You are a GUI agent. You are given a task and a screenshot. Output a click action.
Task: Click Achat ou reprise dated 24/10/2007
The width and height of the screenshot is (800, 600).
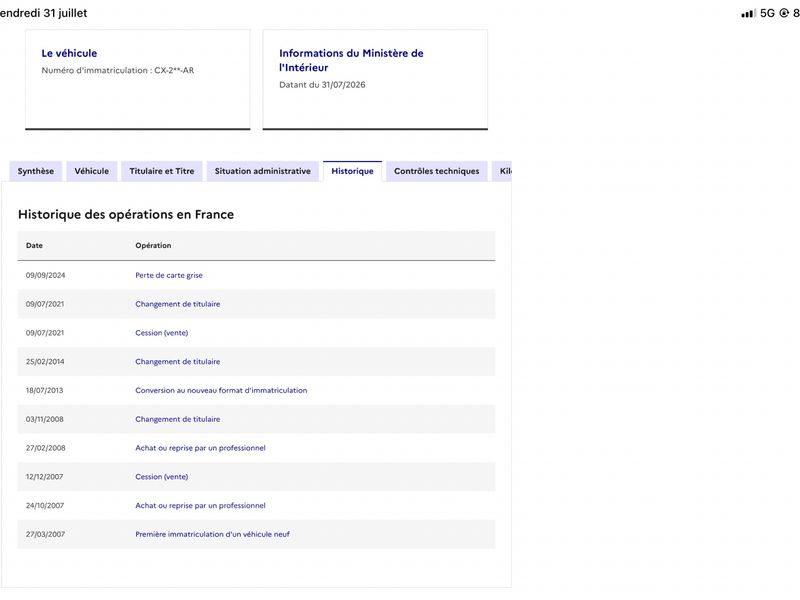pyautogui.click(x=200, y=506)
